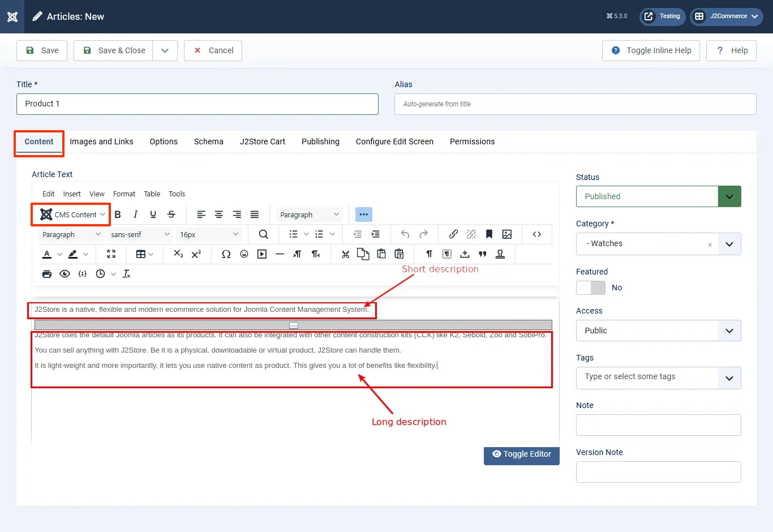This screenshot has width=773, height=532.
Task: Paste from clipboard
Action: click(381, 254)
